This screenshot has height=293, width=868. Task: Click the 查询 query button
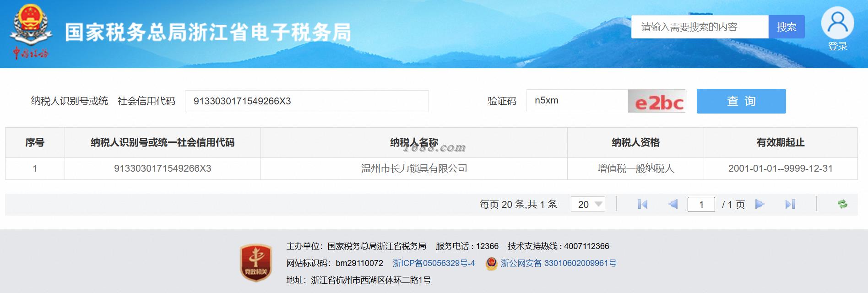click(x=741, y=101)
